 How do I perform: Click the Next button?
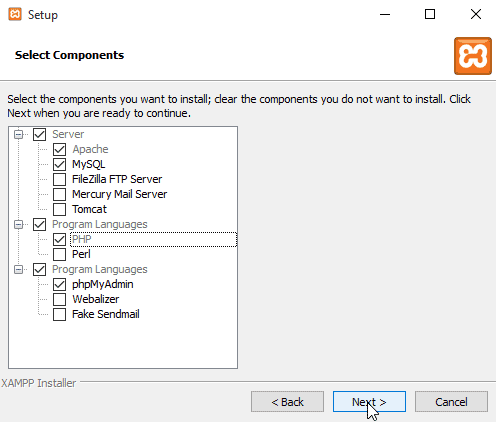click(369, 402)
